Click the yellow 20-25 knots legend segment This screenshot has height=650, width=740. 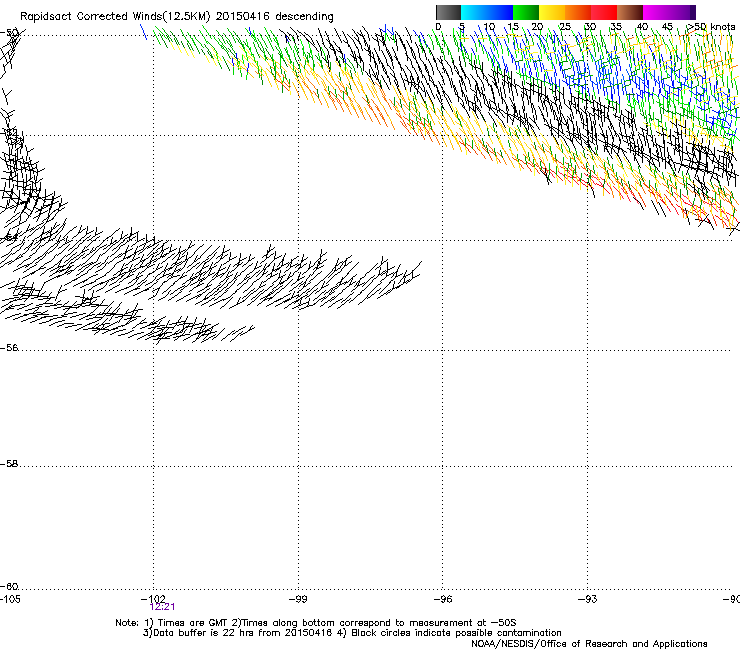point(552,12)
